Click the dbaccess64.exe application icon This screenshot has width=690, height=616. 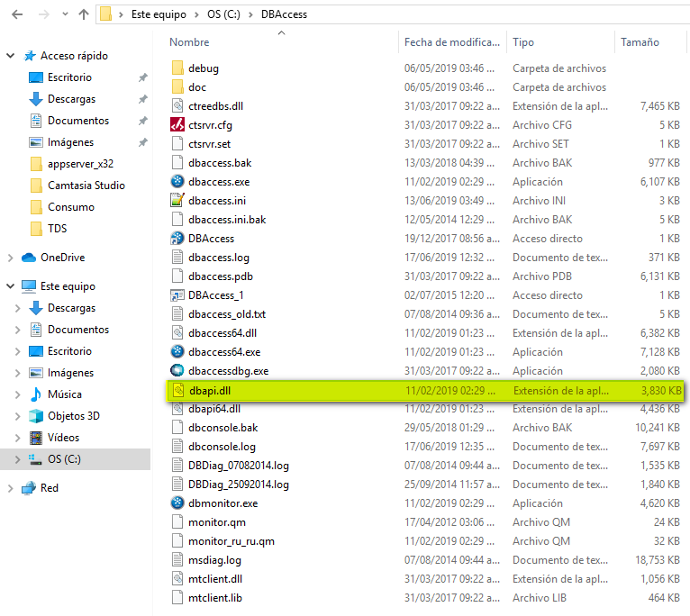pos(177,351)
